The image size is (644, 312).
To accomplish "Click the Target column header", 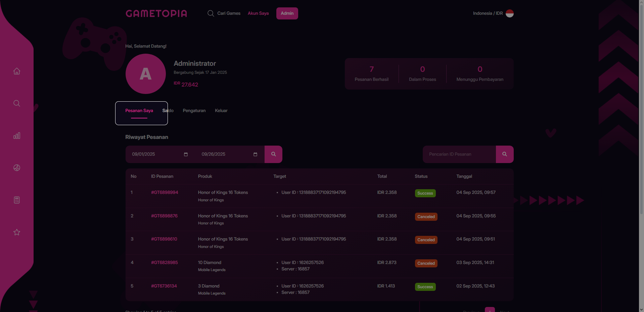I will point(280,176).
